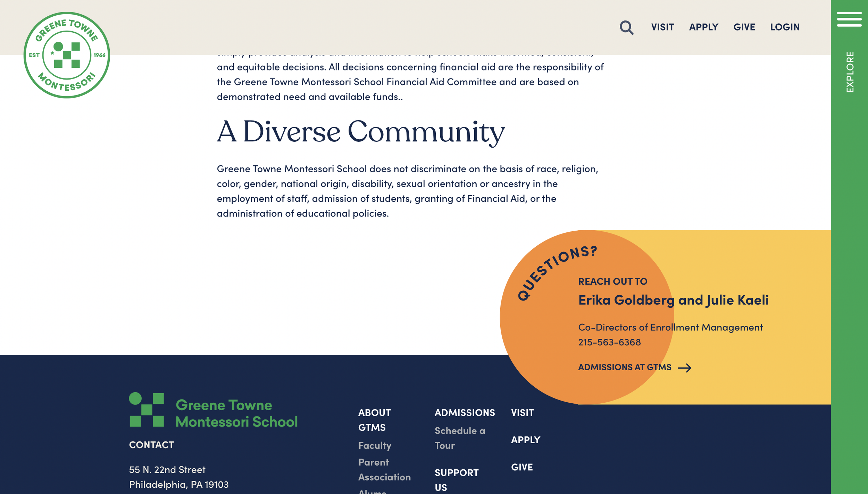Click the footer Apply link
Viewport: 868px width, 494px height.
(525, 440)
